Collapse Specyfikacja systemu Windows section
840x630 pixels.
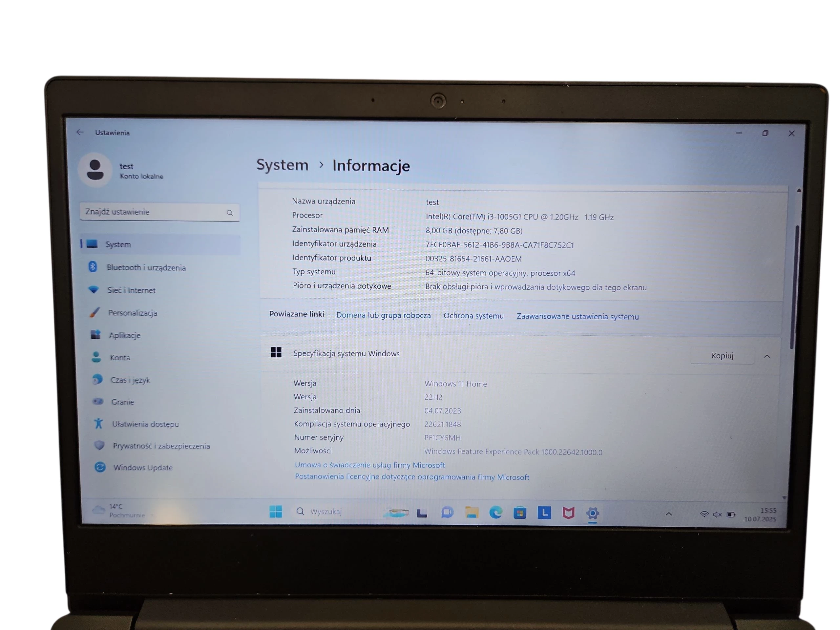click(x=767, y=356)
